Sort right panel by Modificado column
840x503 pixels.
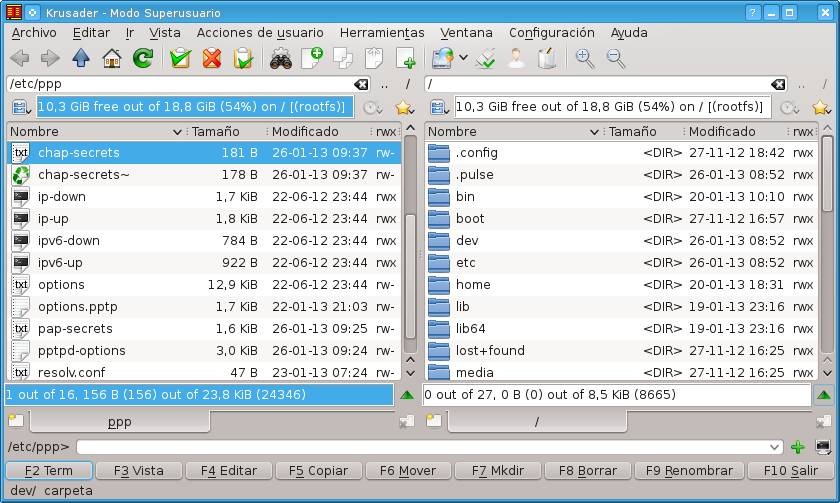(736, 132)
